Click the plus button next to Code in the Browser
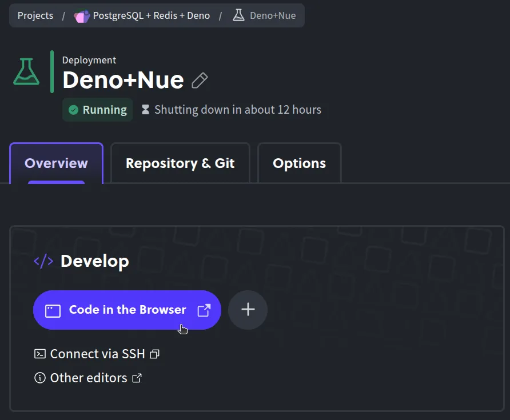This screenshot has width=510, height=420. (248, 310)
